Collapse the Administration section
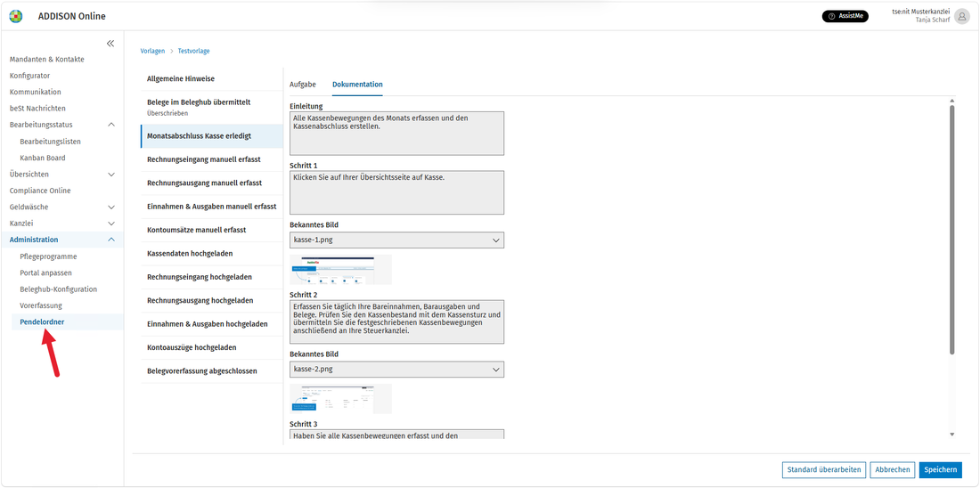 (x=111, y=240)
